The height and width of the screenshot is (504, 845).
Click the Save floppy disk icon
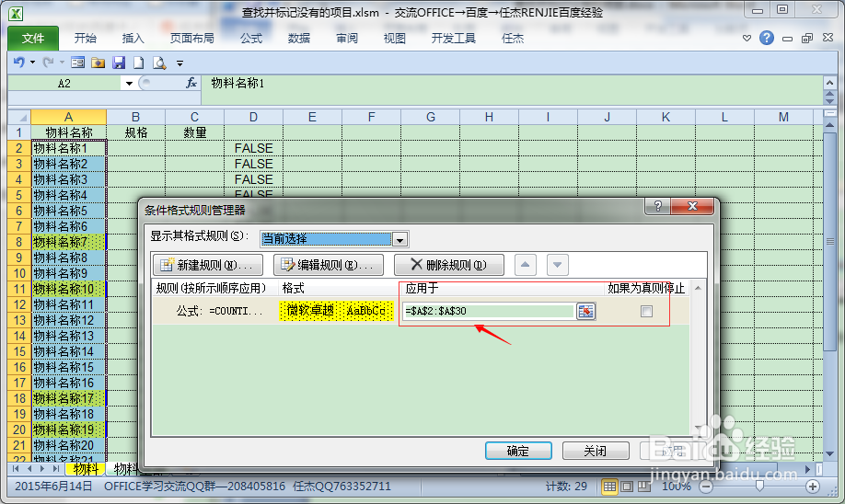pos(119,63)
